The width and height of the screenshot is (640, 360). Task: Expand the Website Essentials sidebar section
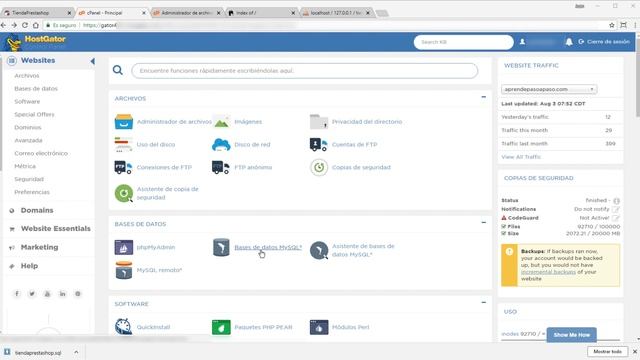56,229
